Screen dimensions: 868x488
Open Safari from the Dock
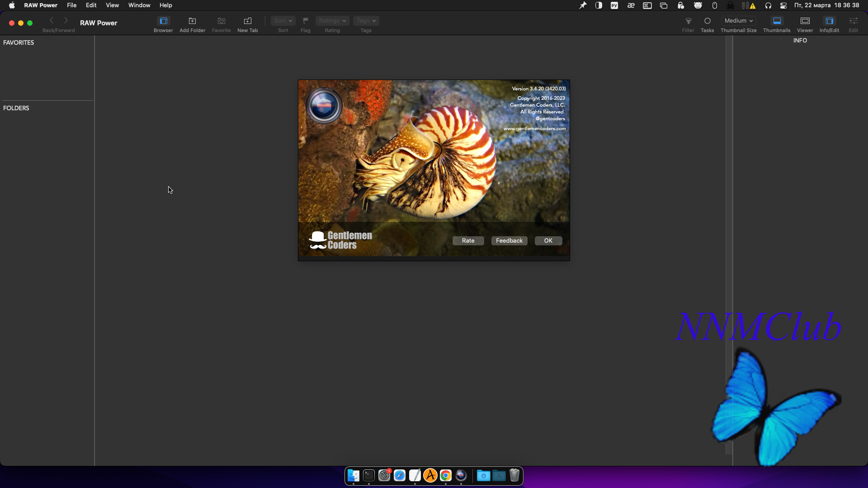[400, 475]
